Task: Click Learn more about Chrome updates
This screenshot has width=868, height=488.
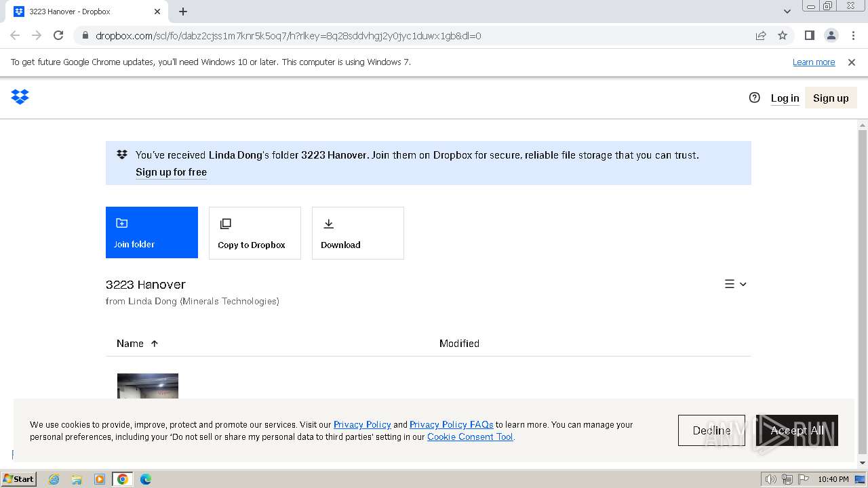Action: coord(814,62)
